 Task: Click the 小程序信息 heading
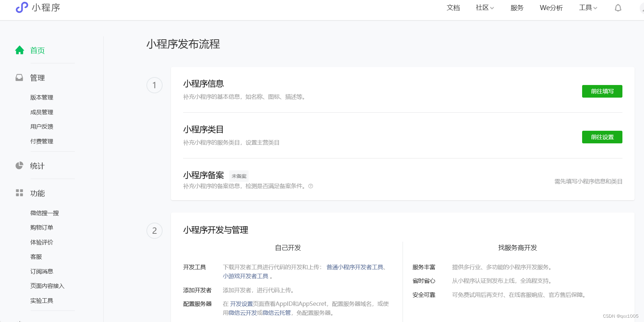point(203,84)
